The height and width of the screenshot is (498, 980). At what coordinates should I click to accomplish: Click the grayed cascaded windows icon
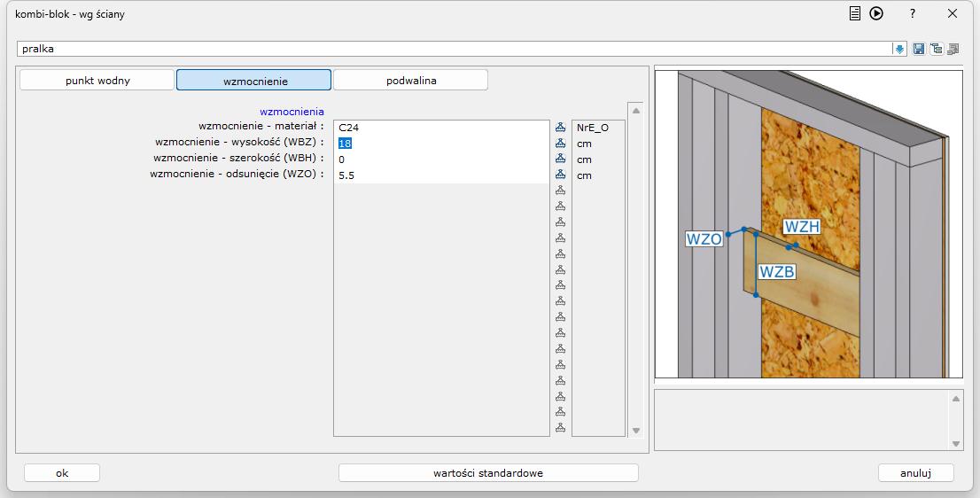point(953,50)
